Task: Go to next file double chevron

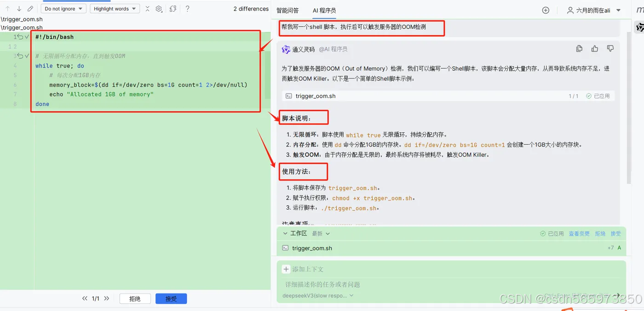Action: 107,299
